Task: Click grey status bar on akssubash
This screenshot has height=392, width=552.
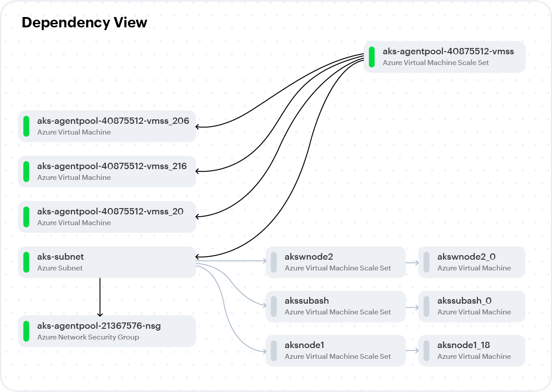Action: tap(274, 306)
